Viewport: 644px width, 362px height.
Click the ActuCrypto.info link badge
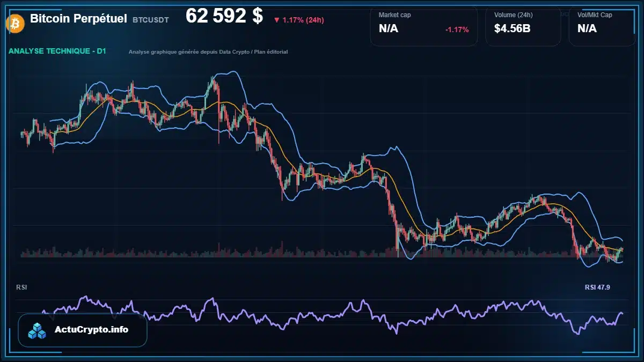click(83, 330)
